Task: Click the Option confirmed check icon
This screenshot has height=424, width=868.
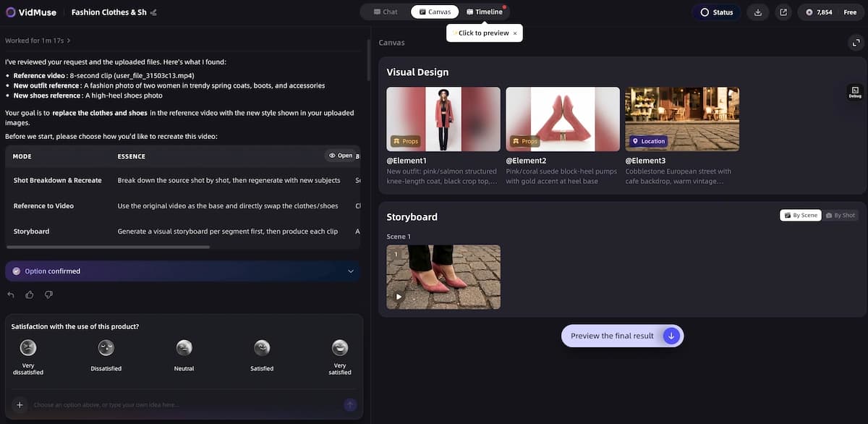Action: point(17,271)
